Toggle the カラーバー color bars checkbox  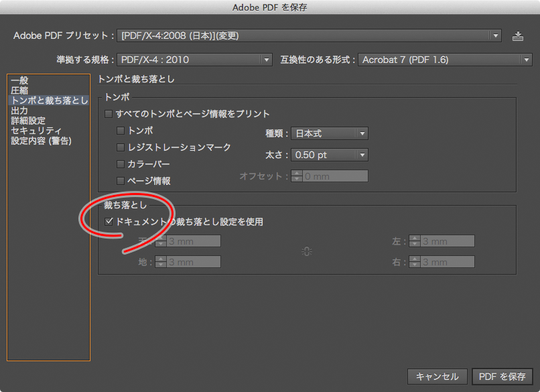click(x=121, y=164)
